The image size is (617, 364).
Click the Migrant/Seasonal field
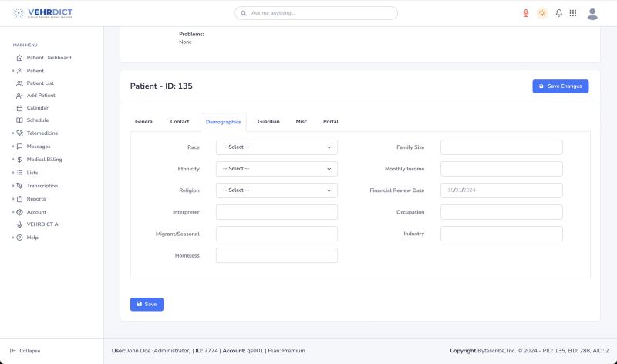coord(277,234)
